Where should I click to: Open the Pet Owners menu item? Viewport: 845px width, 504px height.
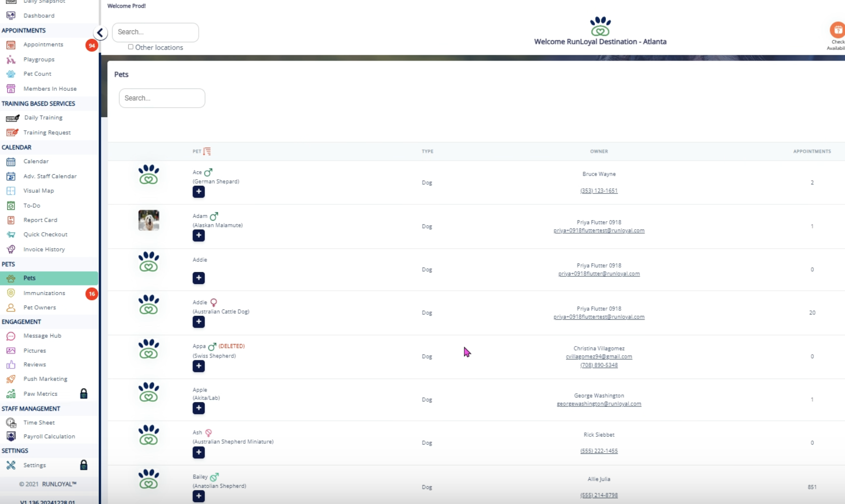pos(39,307)
